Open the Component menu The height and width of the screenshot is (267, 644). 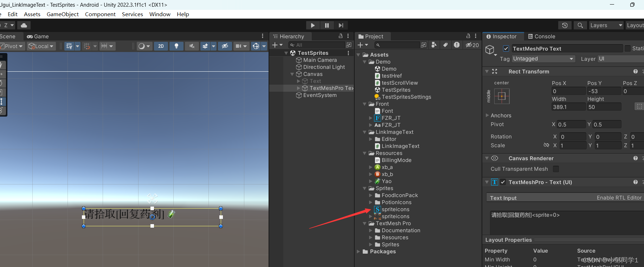click(x=100, y=14)
